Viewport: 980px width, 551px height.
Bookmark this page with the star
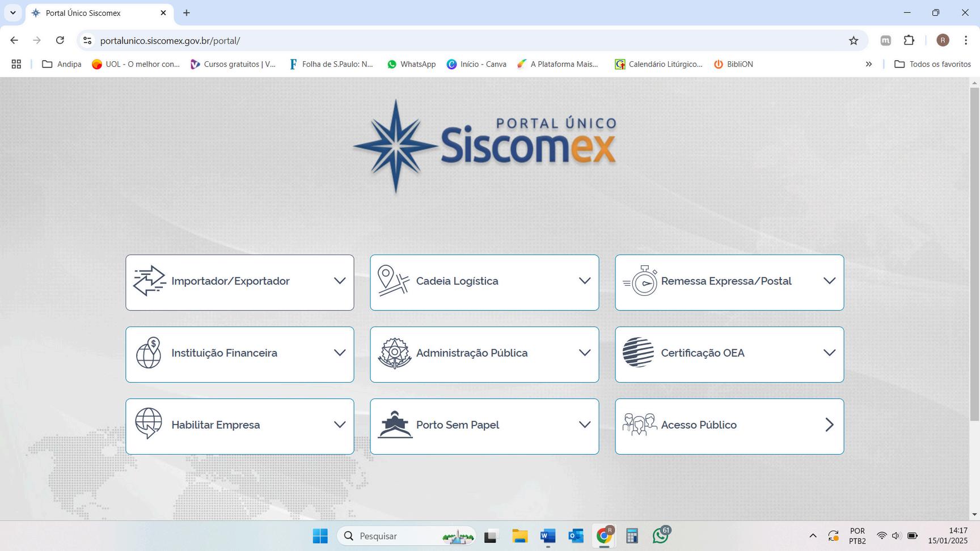point(854,40)
